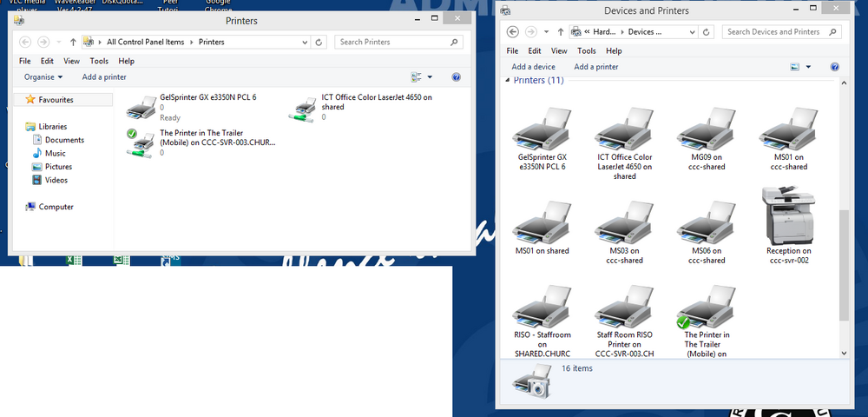The image size is (868, 417).
Task: Open Favourites in navigation pane
Action: point(56,100)
